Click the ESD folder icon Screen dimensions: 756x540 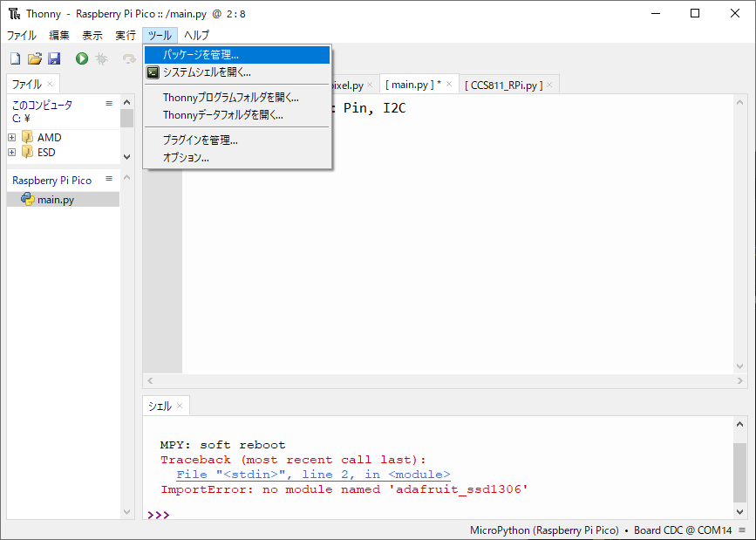pyautogui.click(x=28, y=153)
